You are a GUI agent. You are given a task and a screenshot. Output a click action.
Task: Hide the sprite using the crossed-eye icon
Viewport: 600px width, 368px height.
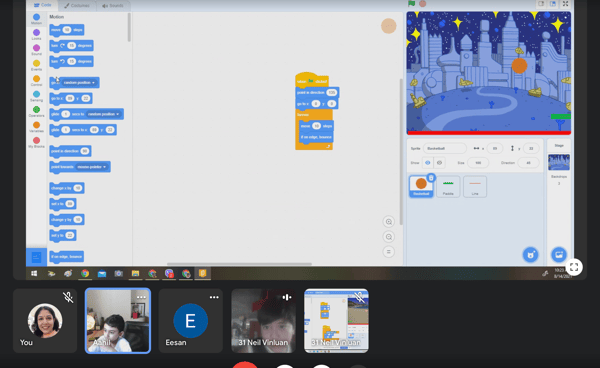point(439,163)
